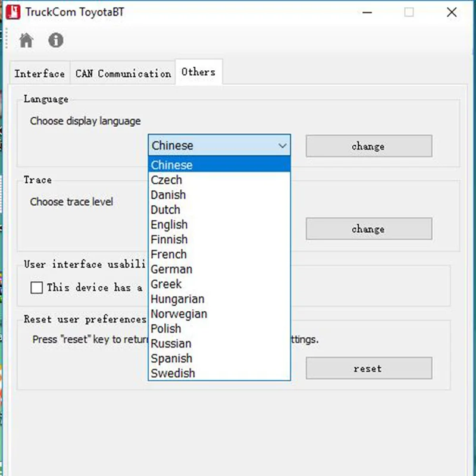This screenshot has height=476, width=476.
Task: Click the Language change button
Action: coord(369,146)
